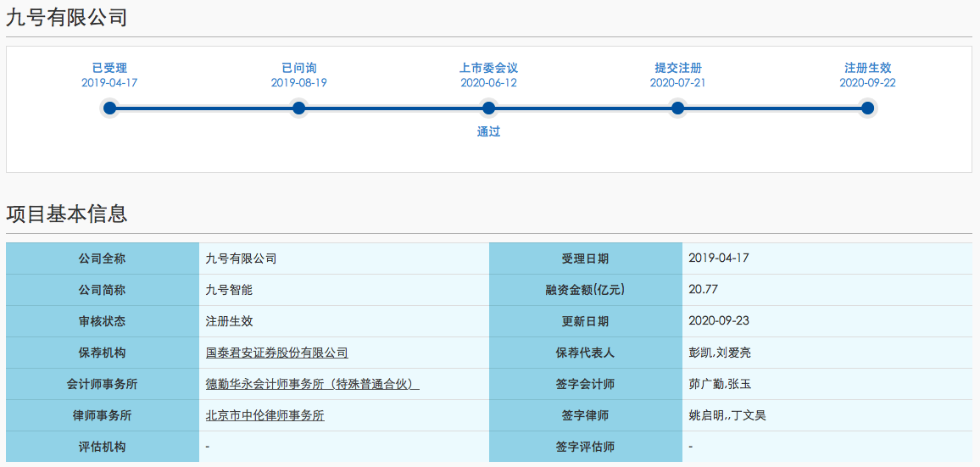Click the 签字会计师 label cell

(586, 384)
